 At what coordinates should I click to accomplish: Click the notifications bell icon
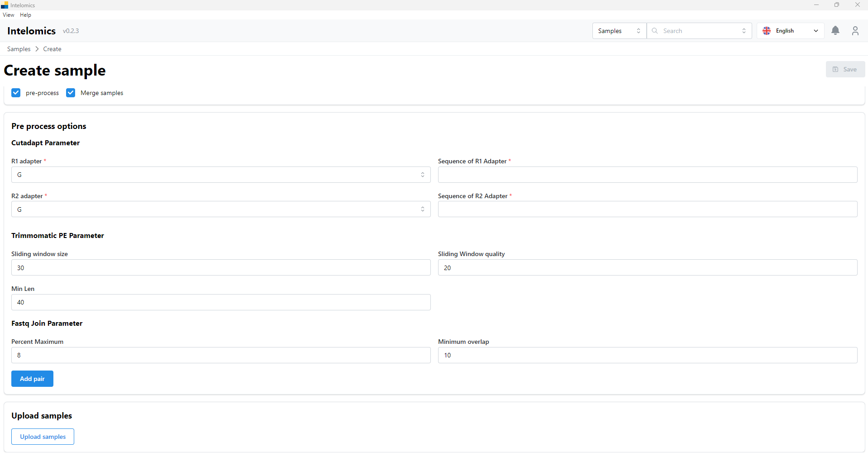pyautogui.click(x=835, y=31)
